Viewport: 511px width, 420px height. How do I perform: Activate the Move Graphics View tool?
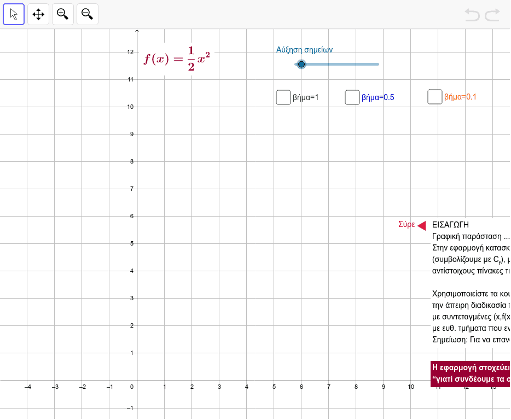point(38,14)
